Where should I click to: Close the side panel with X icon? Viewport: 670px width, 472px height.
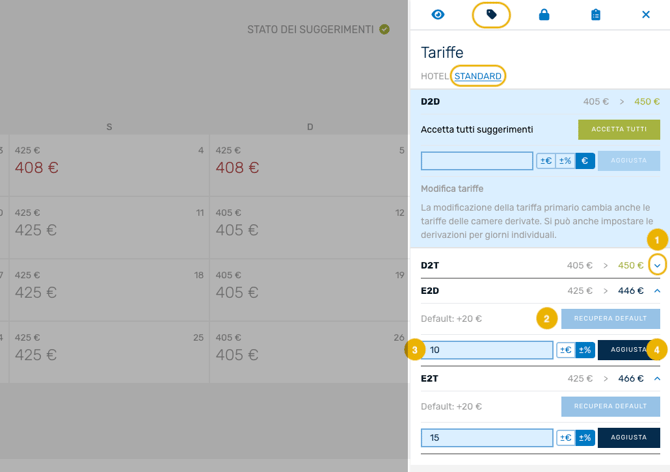click(646, 15)
